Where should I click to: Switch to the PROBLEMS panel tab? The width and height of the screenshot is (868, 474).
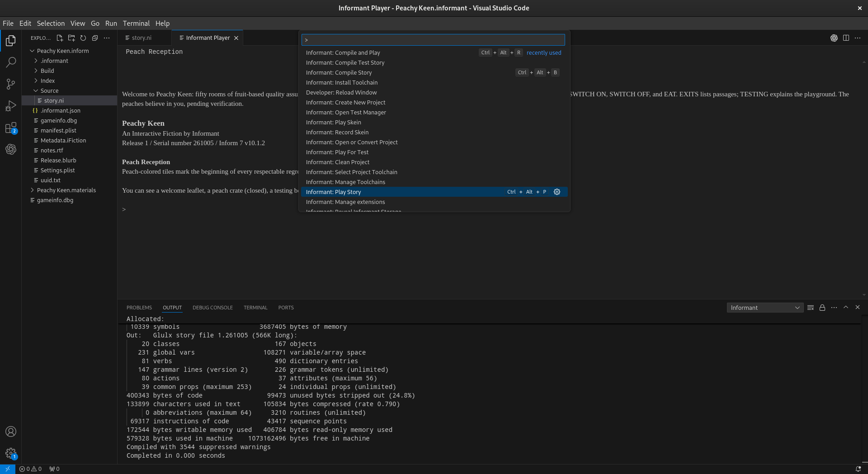(139, 308)
